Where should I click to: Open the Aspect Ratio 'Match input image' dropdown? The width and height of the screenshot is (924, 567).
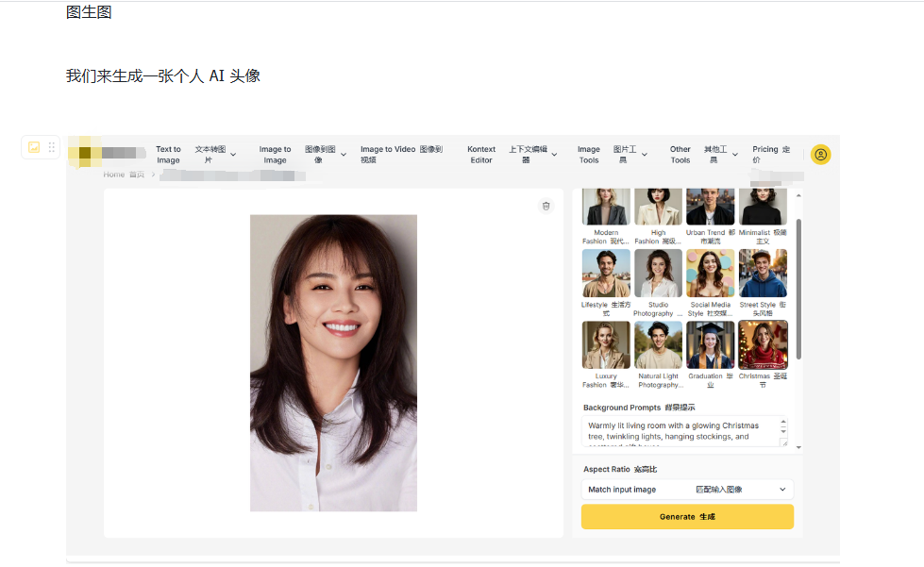coord(687,490)
